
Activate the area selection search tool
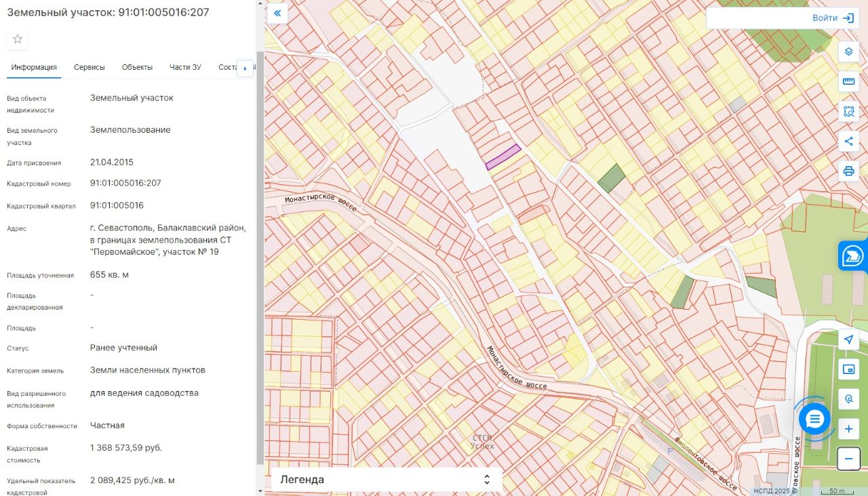[848, 112]
